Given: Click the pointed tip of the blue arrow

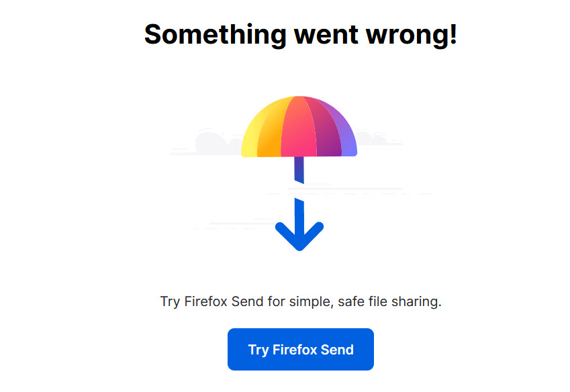Looking at the screenshot, I should 299,248.
